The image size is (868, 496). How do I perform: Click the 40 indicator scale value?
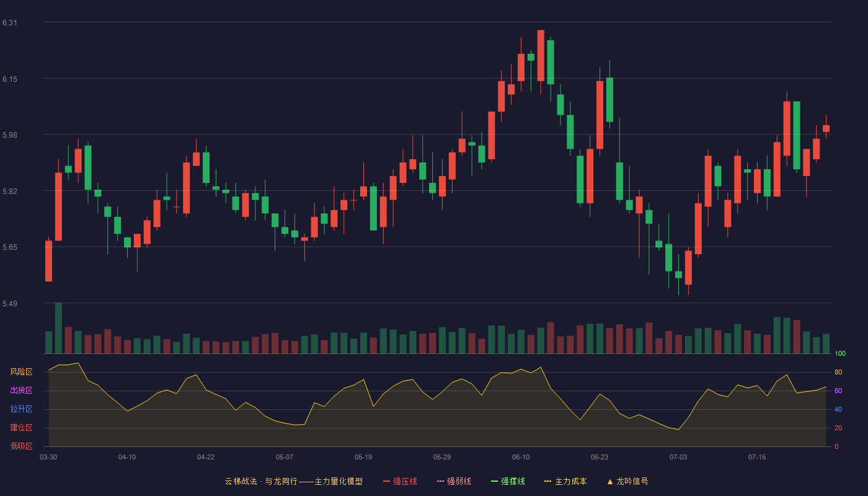point(838,409)
